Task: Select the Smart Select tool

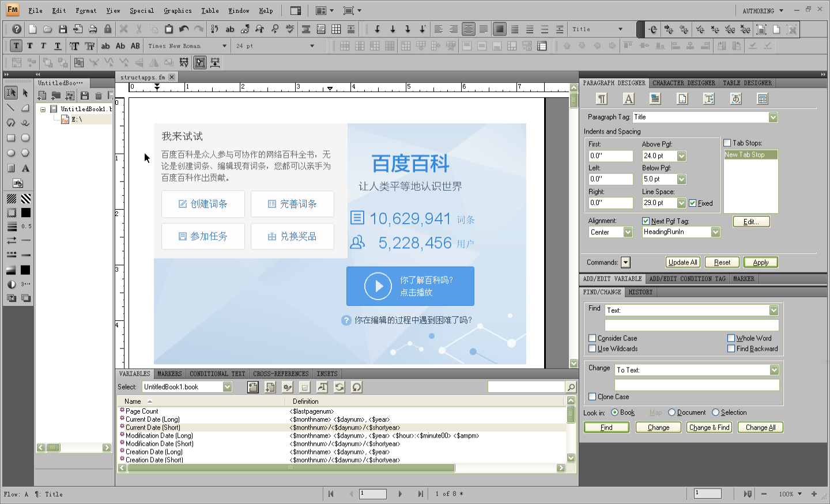Action: pos(10,92)
